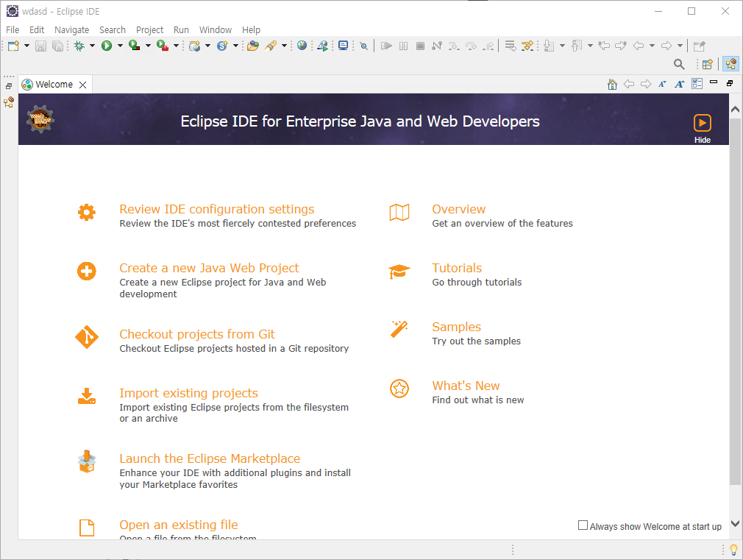743x560 pixels.
Task: Click the New Dynamic Web Project icon
Action: pos(194,46)
